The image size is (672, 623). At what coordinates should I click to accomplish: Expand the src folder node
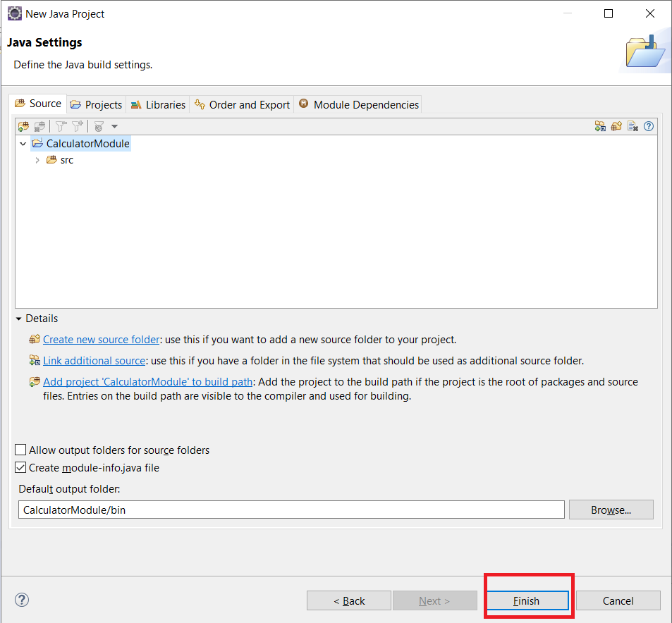pyautogui.click(x=37, y=160)
